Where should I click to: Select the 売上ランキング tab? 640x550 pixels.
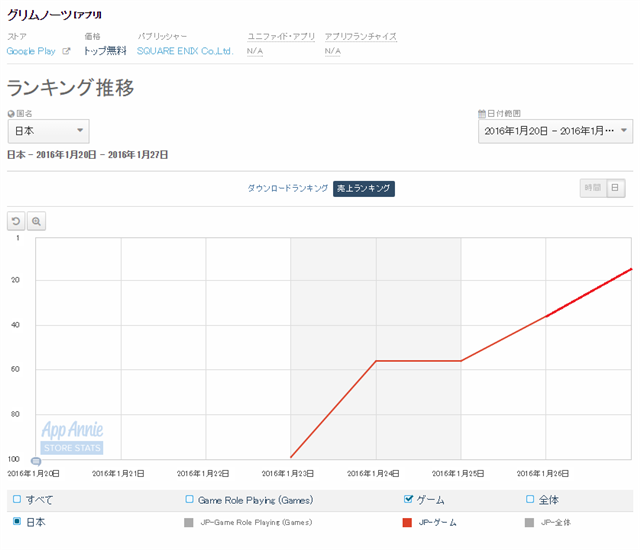point(364,188)
